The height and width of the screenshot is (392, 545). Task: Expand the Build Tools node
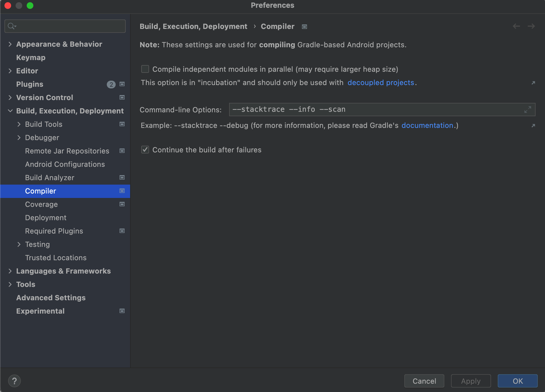coord(19,124)
